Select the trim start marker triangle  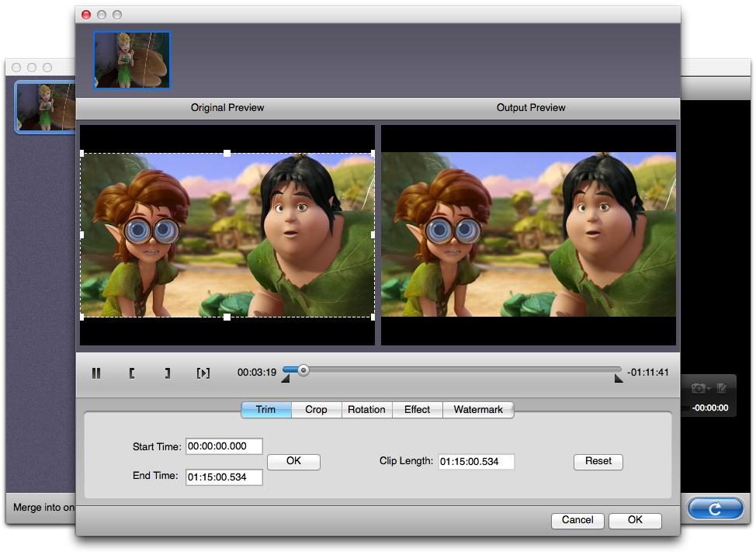pos(286,379)
